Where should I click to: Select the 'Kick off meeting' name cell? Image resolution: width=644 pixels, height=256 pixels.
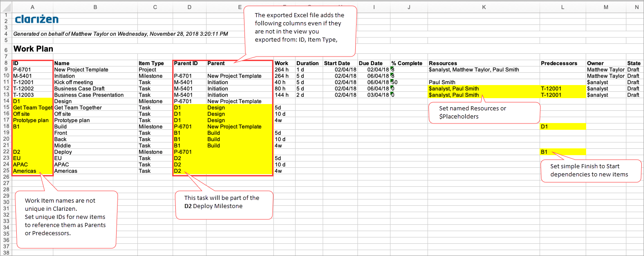95,82
